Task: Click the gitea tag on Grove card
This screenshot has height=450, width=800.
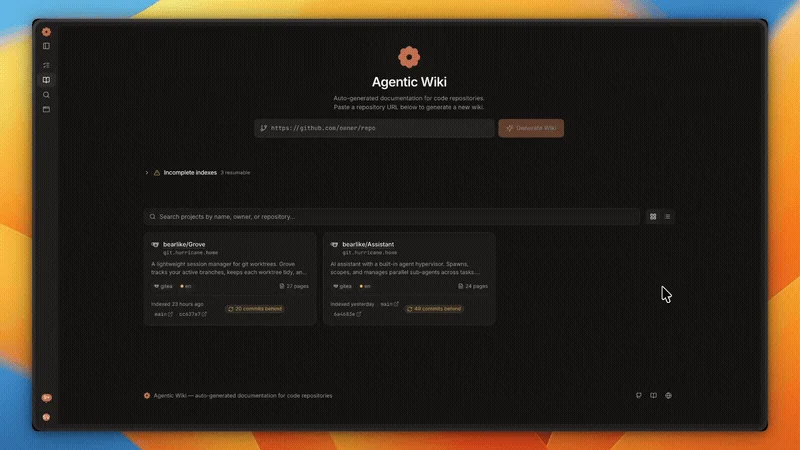Action: coord(163,286)
